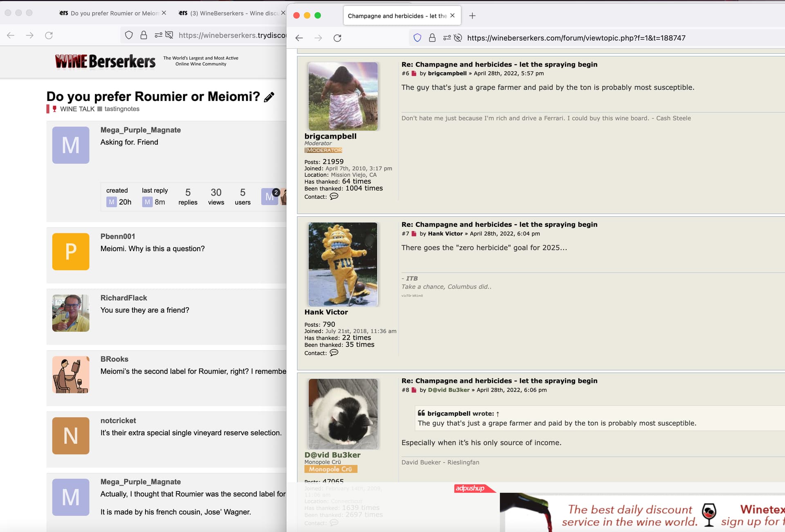Switch to the (3) WineBerserkers tab
Screen dimensions: 785x532
tap(229, 13)
